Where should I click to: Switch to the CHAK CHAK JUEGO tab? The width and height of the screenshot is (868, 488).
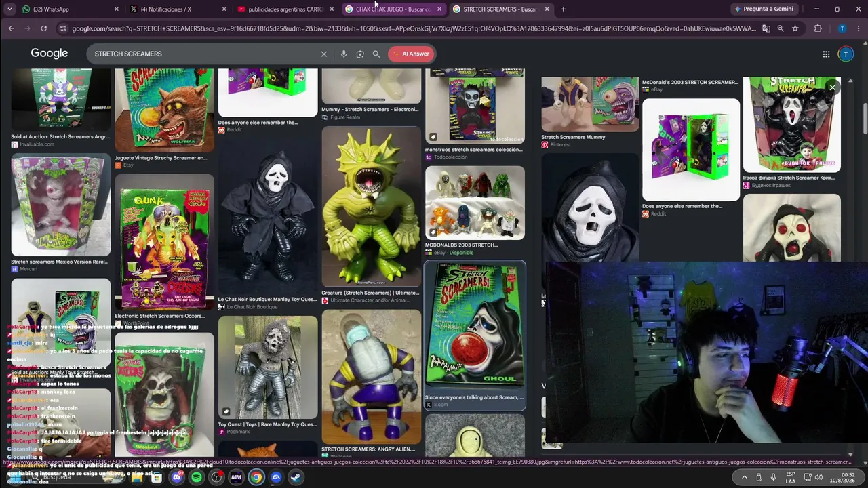[393, 9]
